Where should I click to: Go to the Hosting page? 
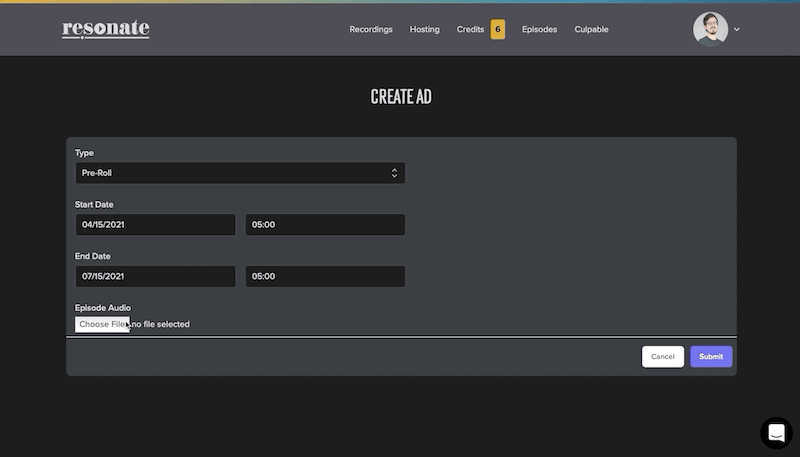pyautogui.click(x=424, y=30)
